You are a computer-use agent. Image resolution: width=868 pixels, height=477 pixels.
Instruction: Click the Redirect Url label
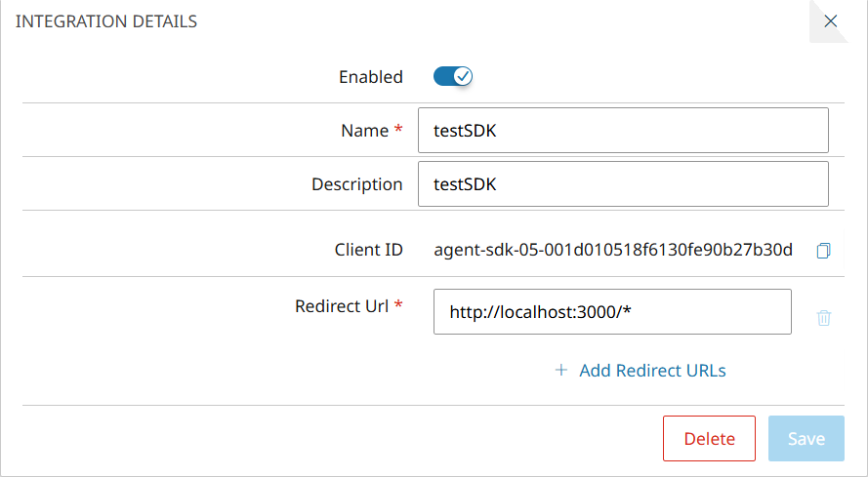pos(342,306)
